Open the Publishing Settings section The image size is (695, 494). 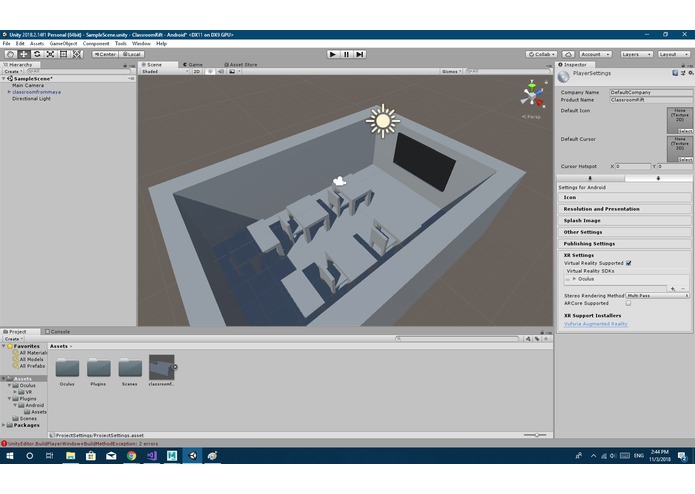pos(624,244)
